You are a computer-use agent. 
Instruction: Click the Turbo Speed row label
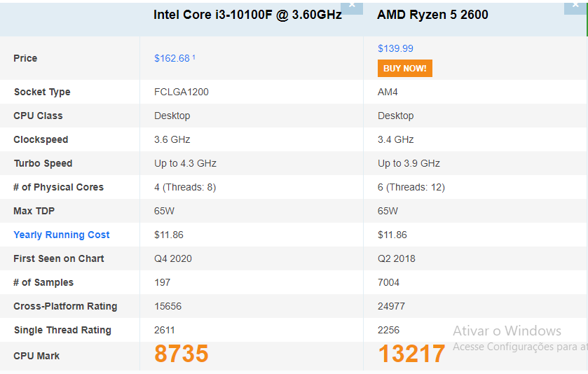point(43,164)
